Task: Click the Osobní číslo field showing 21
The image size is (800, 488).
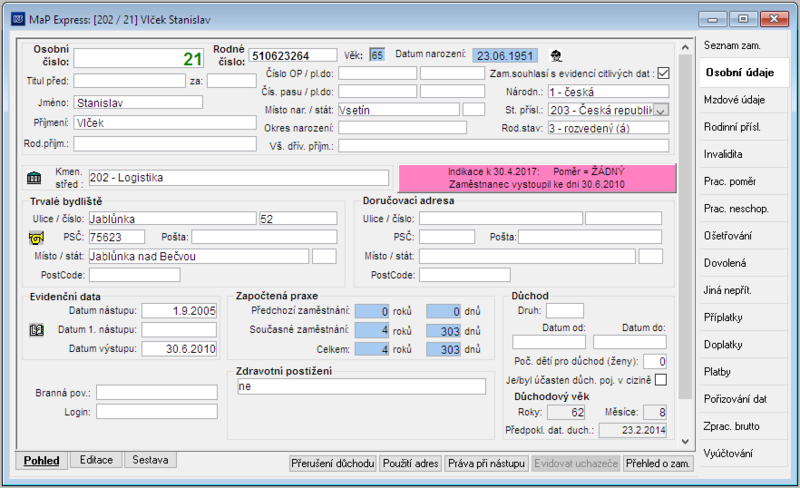Action: tap(139, 58)
